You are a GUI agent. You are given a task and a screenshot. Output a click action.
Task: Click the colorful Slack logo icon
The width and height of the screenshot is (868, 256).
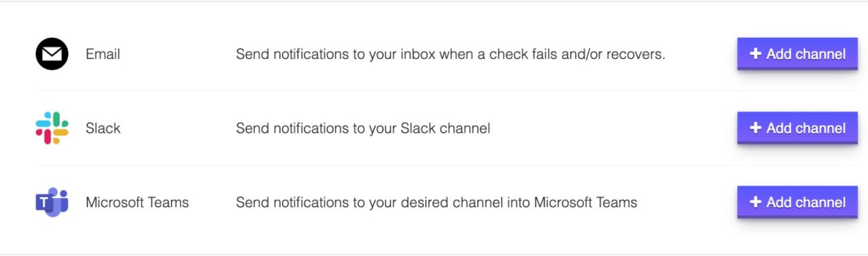(52, 128)
